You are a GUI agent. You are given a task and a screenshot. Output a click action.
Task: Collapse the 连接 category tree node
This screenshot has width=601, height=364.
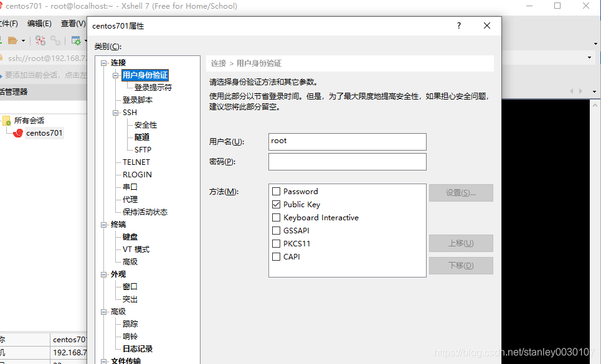click(x=104, y=62)
